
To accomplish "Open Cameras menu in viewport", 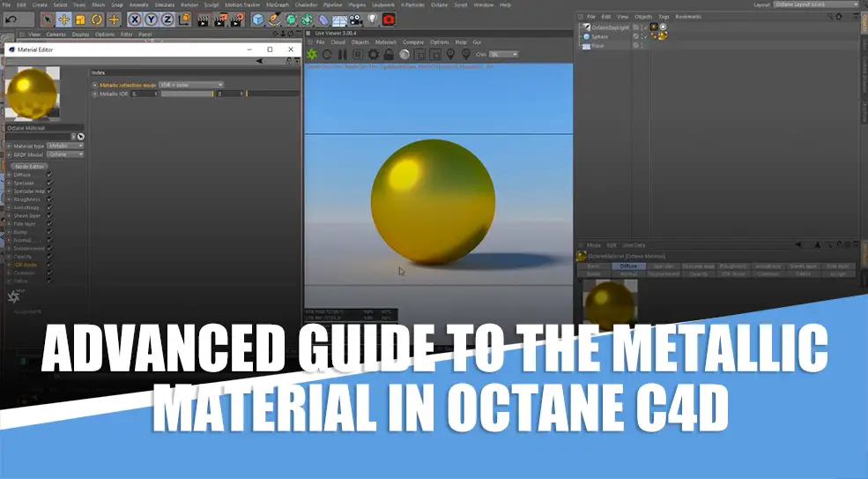I will point(56,34).
